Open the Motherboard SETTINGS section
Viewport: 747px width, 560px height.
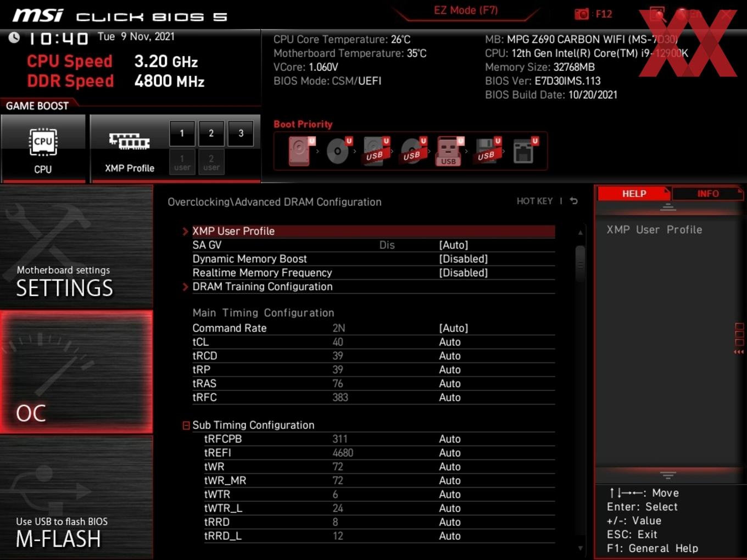[x=76, y=247]
